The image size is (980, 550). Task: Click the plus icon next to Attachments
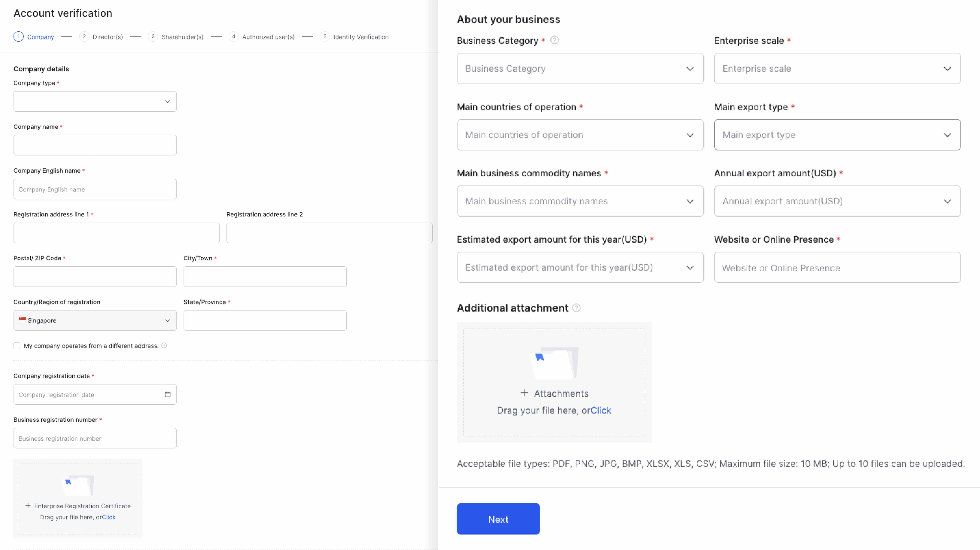(524, 393)
